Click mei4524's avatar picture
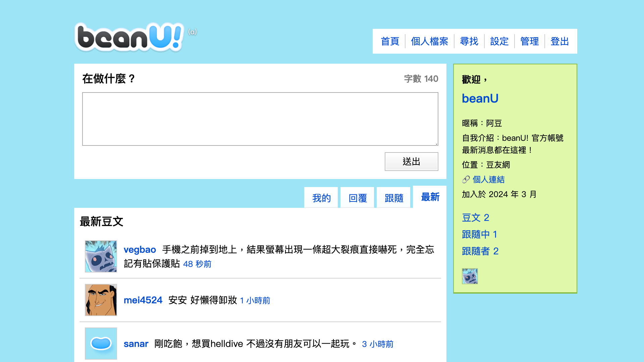This screenshot has width=644, height=362. point(101,300)
